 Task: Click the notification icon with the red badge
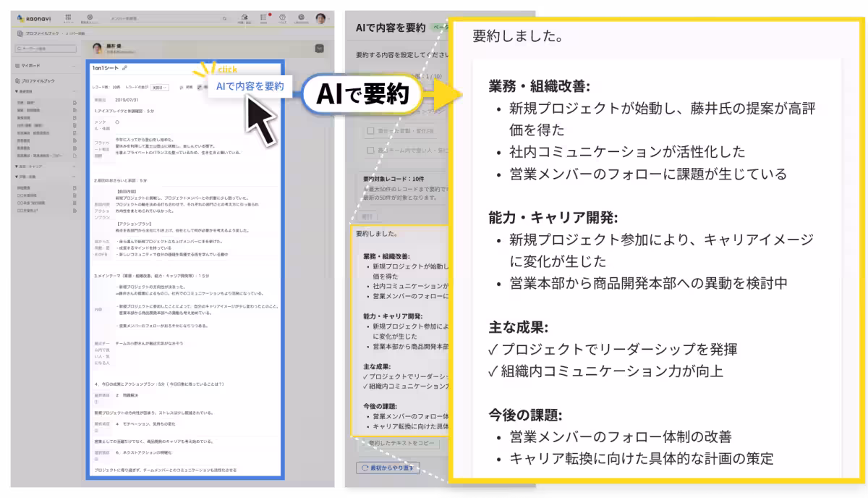[x=263, y=17]
